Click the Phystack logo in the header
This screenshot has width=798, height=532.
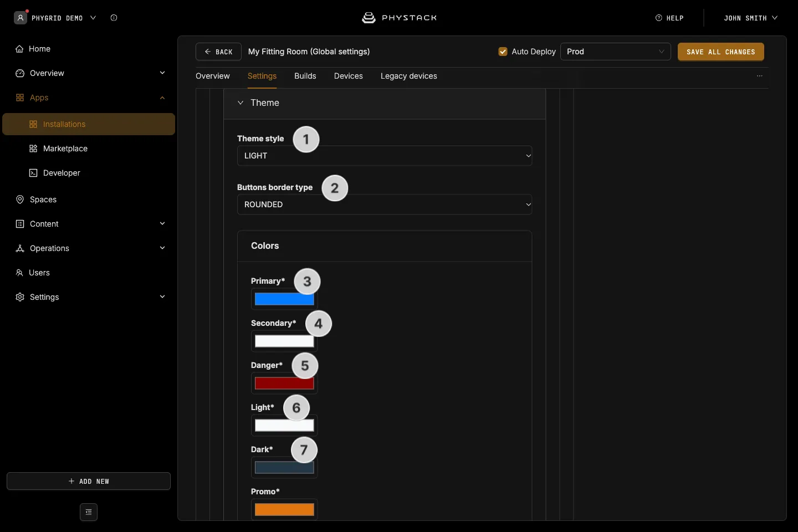pos(399,18)
